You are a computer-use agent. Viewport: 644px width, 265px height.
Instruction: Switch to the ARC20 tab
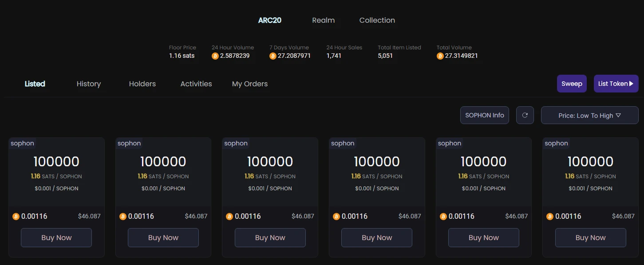270,20
